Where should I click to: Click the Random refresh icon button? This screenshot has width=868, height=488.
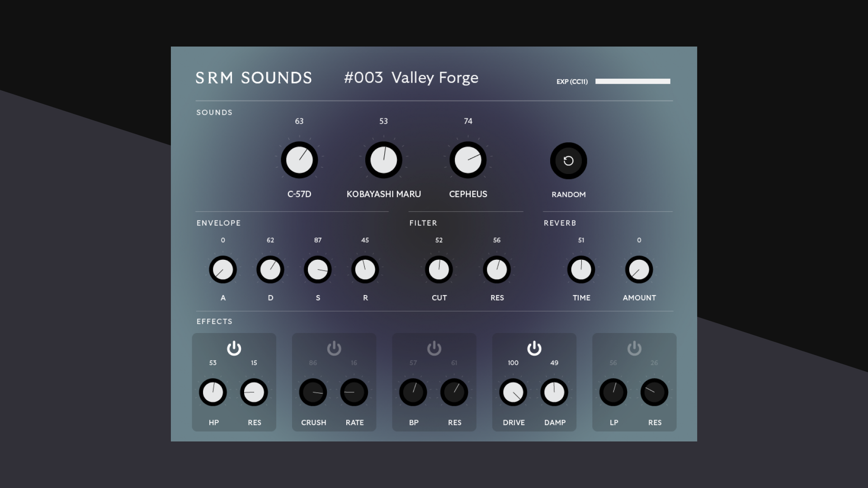pyautogui.click(x=568, y=161)
